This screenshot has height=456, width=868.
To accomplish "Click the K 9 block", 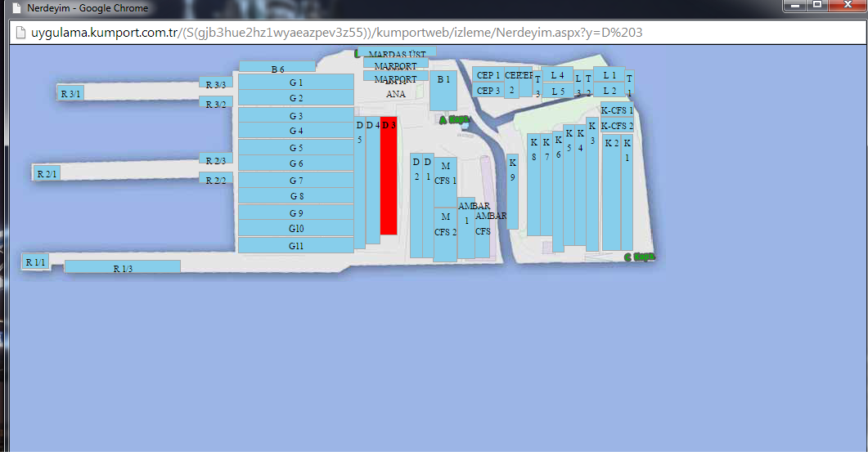I will [x=513, y=191].
